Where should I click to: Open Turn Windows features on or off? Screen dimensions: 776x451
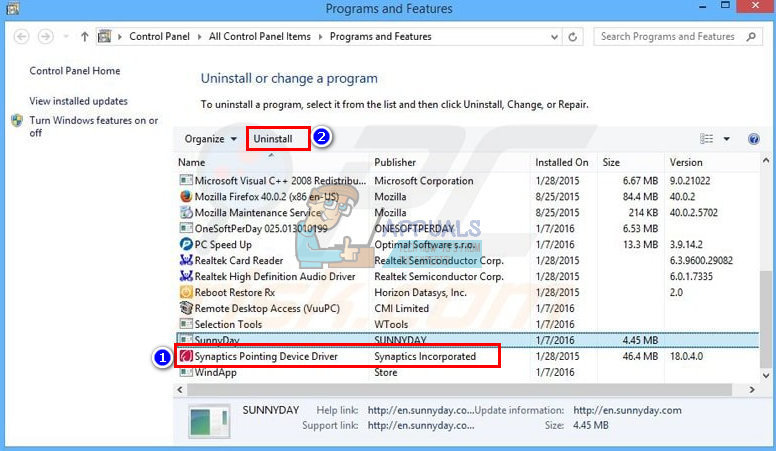[94, 126]
